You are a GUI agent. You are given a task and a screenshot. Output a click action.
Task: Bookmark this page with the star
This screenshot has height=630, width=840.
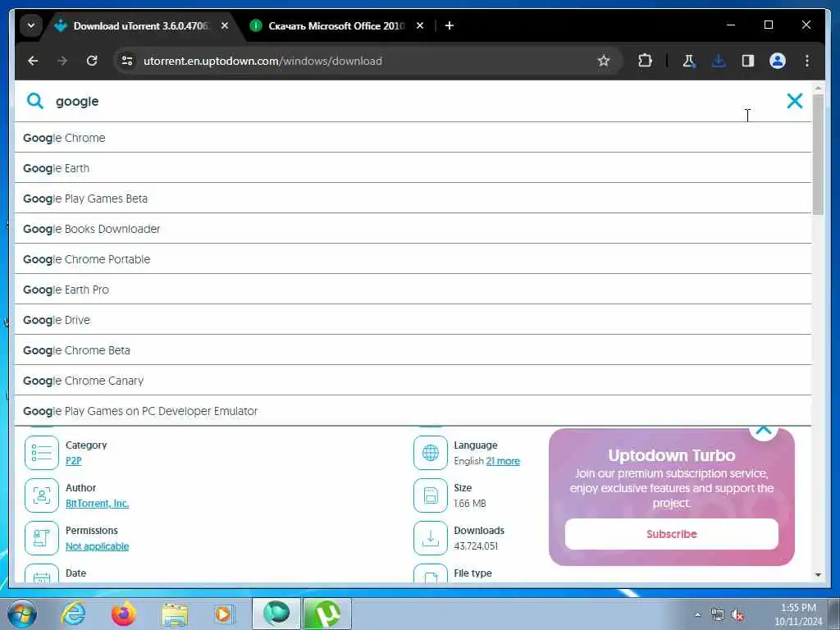pyautogui.click(x=604, y=61)
